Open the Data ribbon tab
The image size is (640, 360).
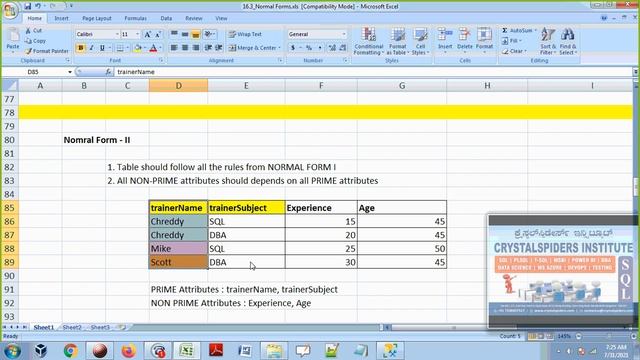tap(166, 18)
